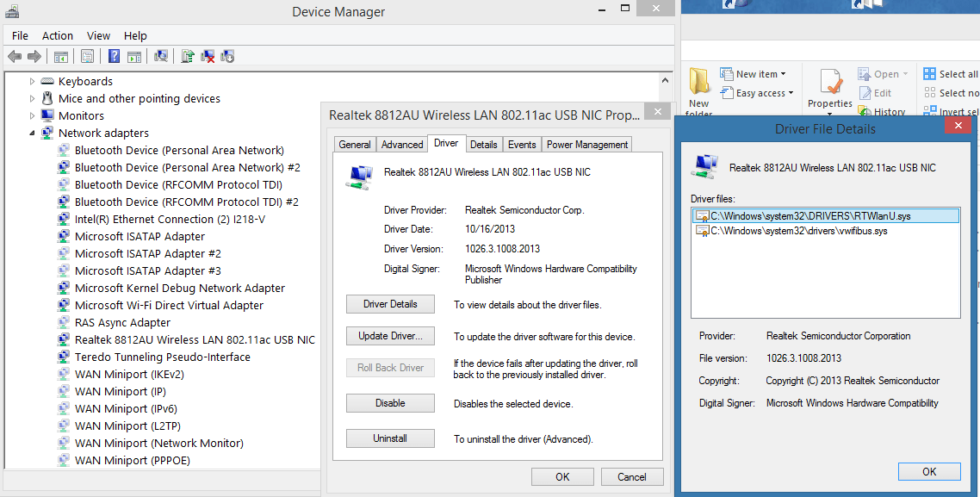The height and width of the screenshot is (497, 980).
Task: Click the Mice and other pointing devices icon
Action: pyautogui.click(x=47, y=98)
